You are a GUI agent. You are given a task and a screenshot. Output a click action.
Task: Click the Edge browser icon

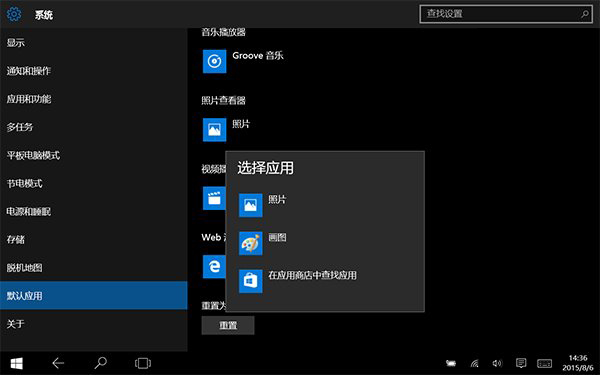click(214, 267)
